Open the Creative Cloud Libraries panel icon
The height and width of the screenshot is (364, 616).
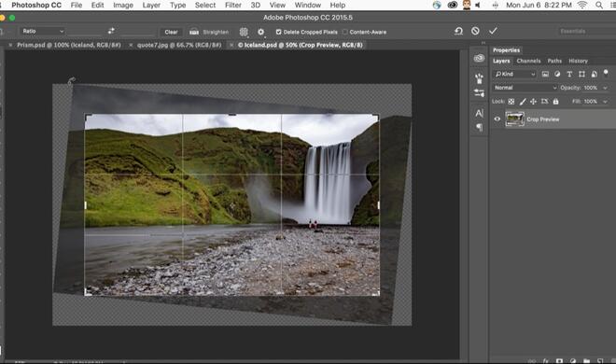pyautogui.click(x=479, y=58)
